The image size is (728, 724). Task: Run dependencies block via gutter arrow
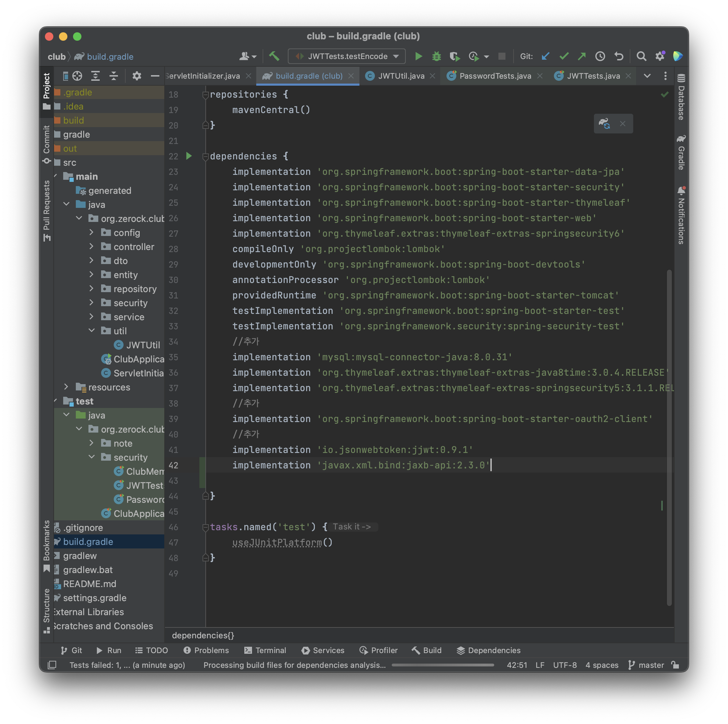(189, 156)
